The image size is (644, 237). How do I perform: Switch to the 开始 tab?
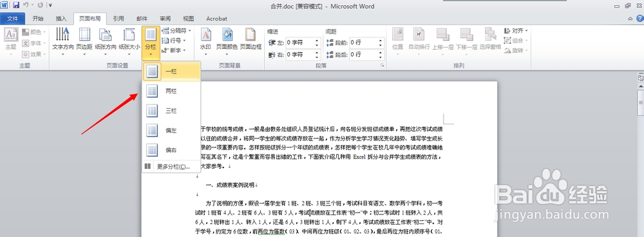(x=38, y=19)
